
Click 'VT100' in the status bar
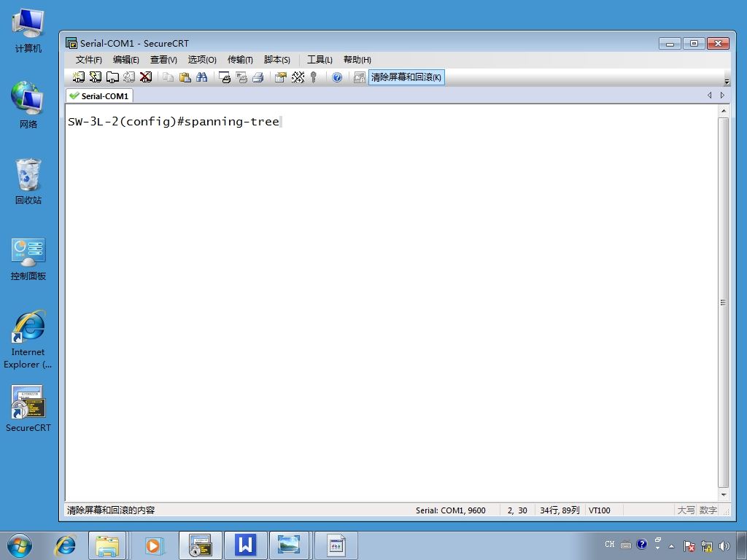point(600,510)
